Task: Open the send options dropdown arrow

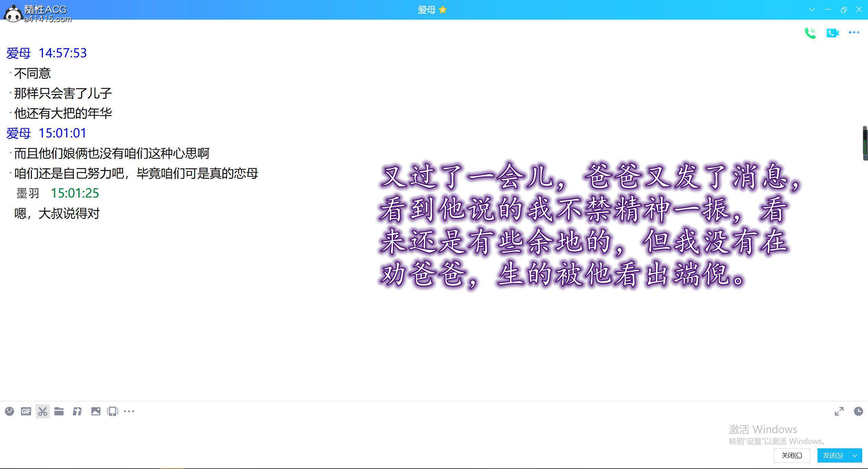Action: [x=855, y=455]
